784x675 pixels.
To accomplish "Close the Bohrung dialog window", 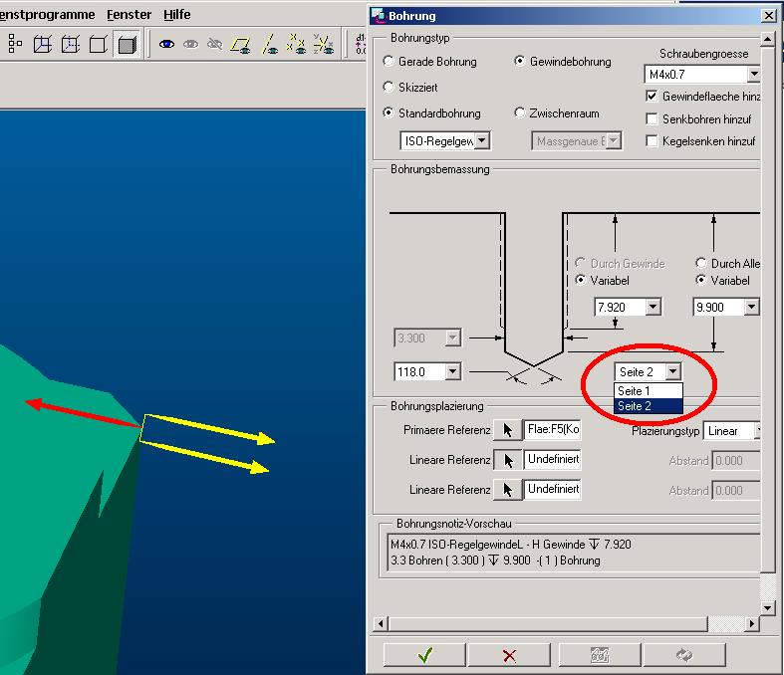I will tap(769, 16).
